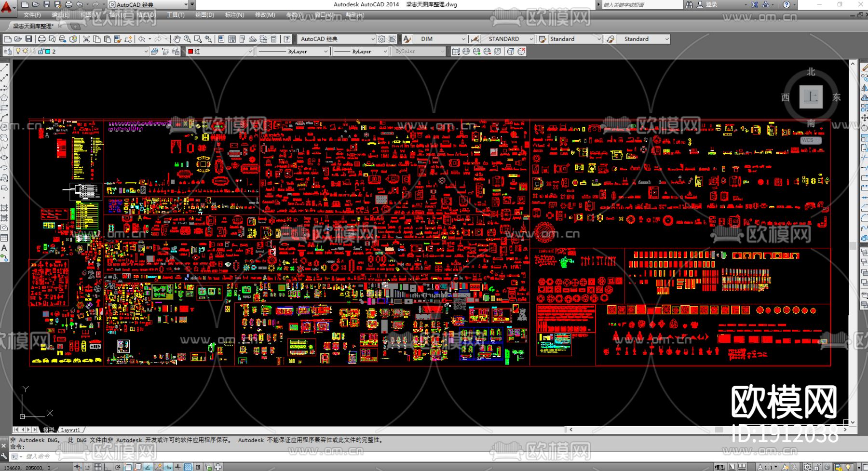Viewport: 868px width, 471px height.
Task: Click the Workspace Settings gear icon
Action: tap(382, 39)
